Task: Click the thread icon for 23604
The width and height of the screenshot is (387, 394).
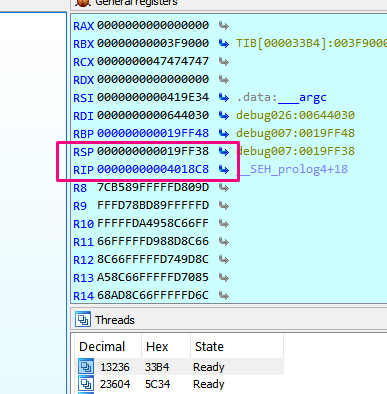Action: coord(86,384)
